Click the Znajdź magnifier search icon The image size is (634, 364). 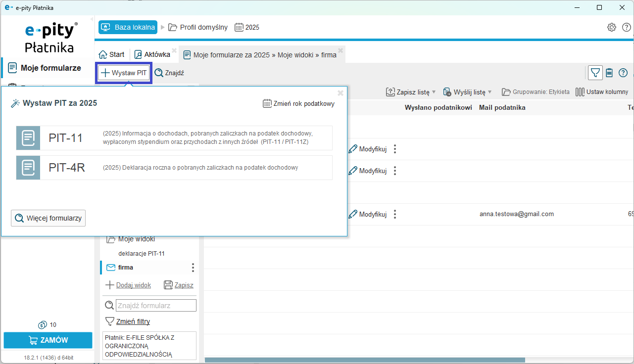pos(159,73)
